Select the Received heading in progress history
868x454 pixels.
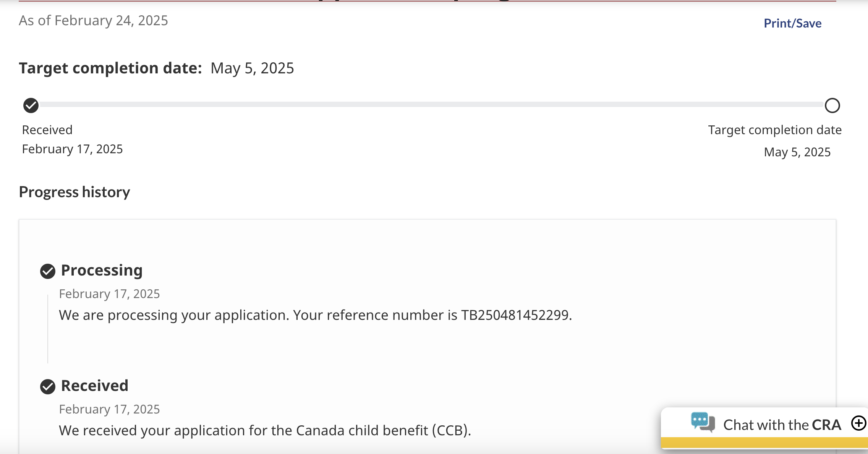(x=95, y=386)
